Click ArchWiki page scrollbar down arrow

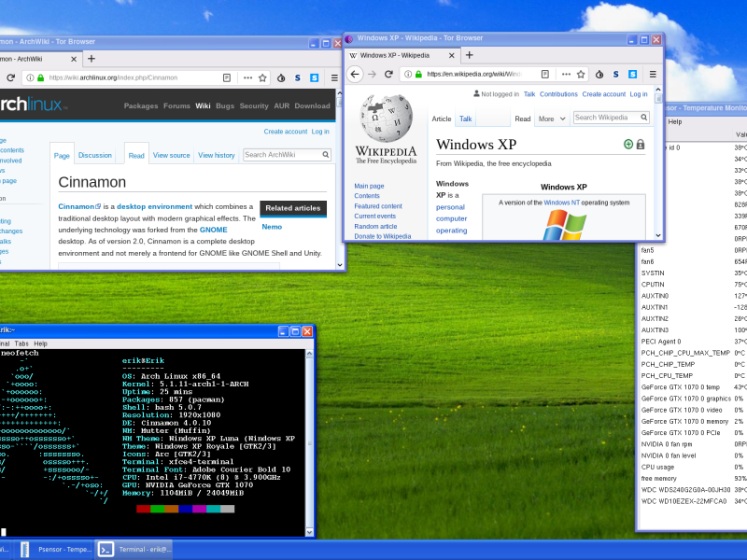coord(340,265)
